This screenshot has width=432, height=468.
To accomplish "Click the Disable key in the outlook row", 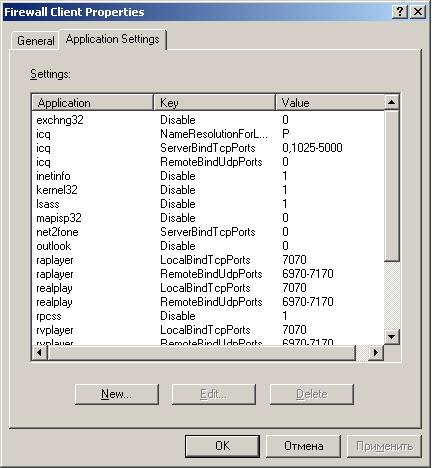I will 178,246.
